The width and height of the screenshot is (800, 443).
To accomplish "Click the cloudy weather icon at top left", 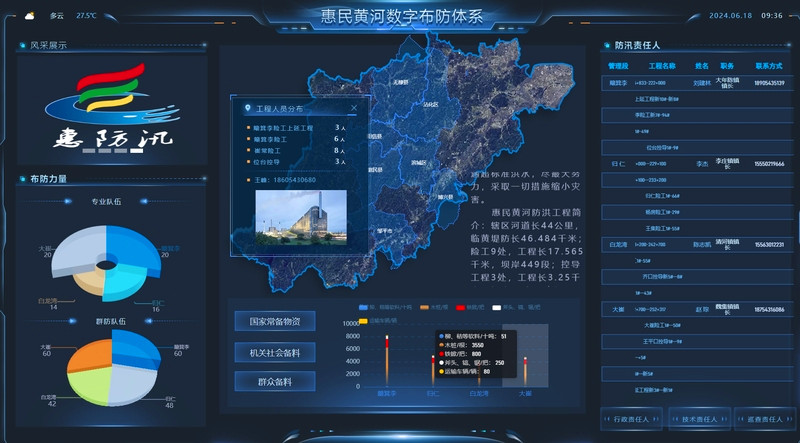I will [29, 16].
